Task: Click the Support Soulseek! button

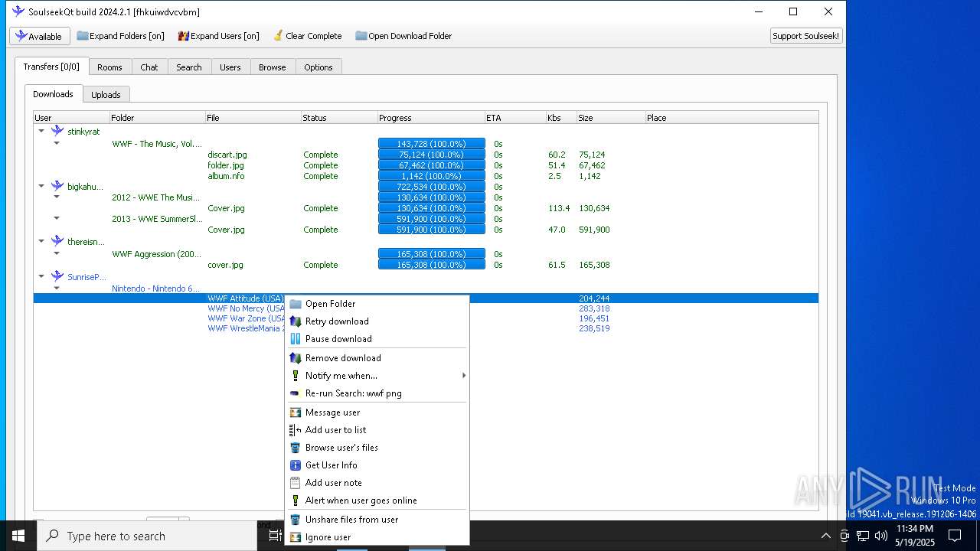Action: click(x=806, y=36)
